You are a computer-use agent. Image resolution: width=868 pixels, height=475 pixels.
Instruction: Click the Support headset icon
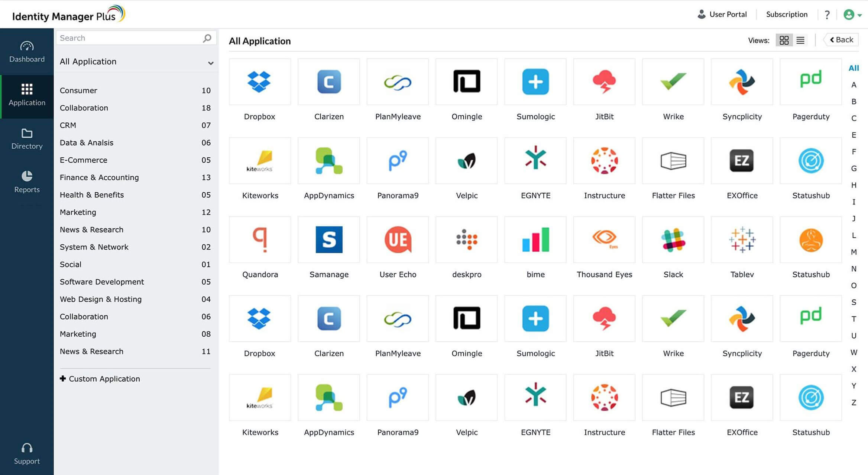point(27,448)
